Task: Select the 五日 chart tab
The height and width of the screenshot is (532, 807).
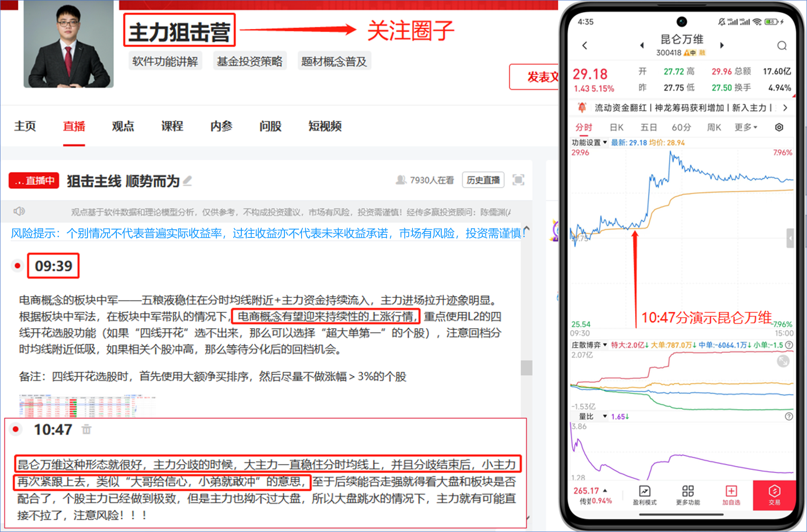Action: pyautogui.click(x=648, y=127)
